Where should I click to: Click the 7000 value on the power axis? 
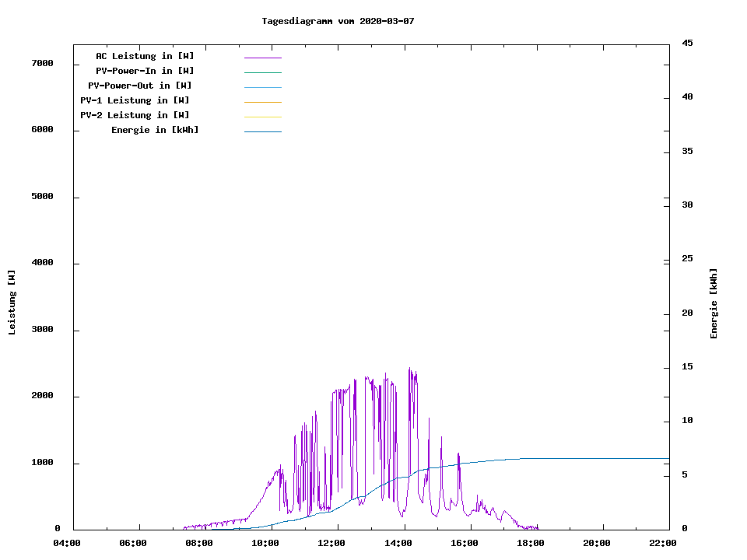click(42, 63)
